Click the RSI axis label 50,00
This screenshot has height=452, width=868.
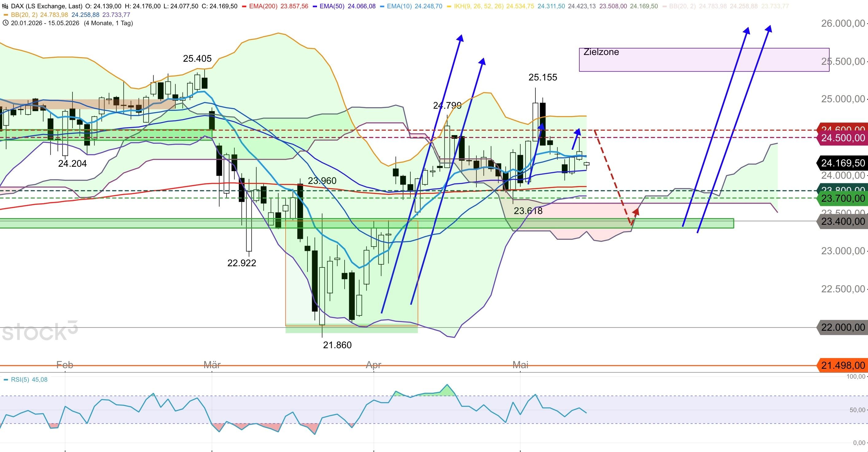857,410
